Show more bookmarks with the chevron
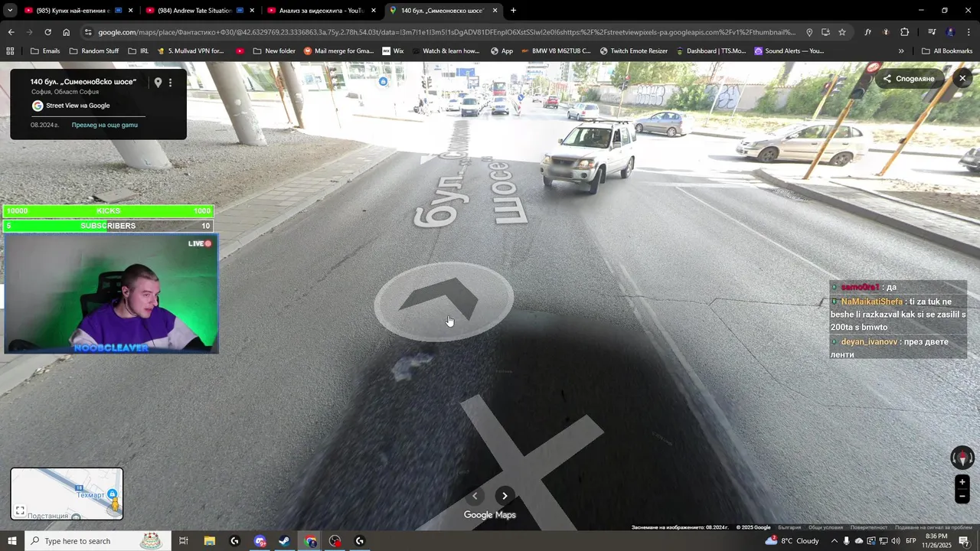Screen dimensions: 980x551 pyautogui.click(x=901, y=51)
